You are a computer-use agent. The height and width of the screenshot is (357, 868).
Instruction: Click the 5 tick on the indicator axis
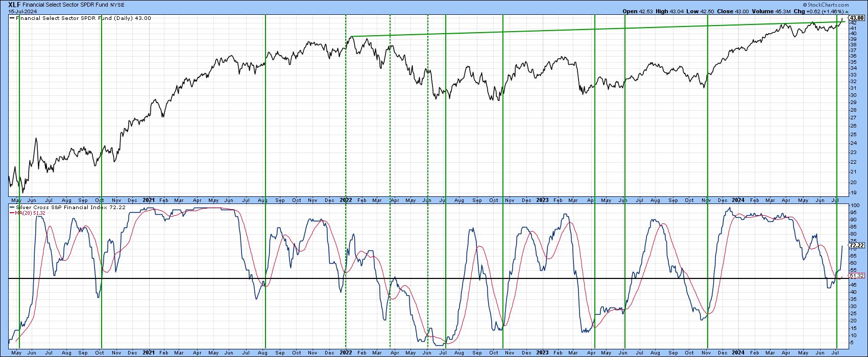click(852, 343)
